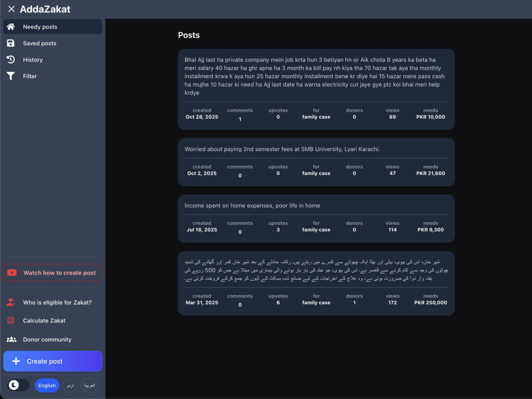Click the plus icon on Create post
Image resolution: width=532 pixels, height=399 pixels.
point(16,361)
